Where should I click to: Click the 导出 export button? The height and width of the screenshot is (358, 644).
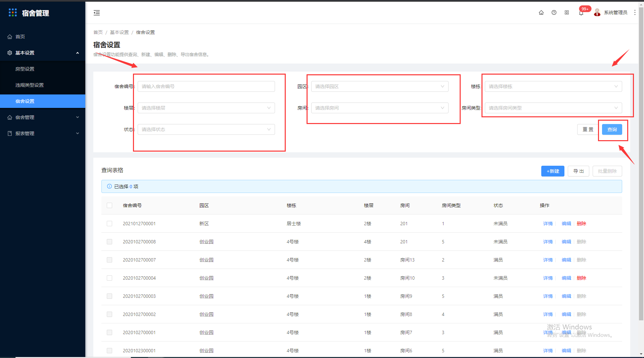tap(579, 171)
